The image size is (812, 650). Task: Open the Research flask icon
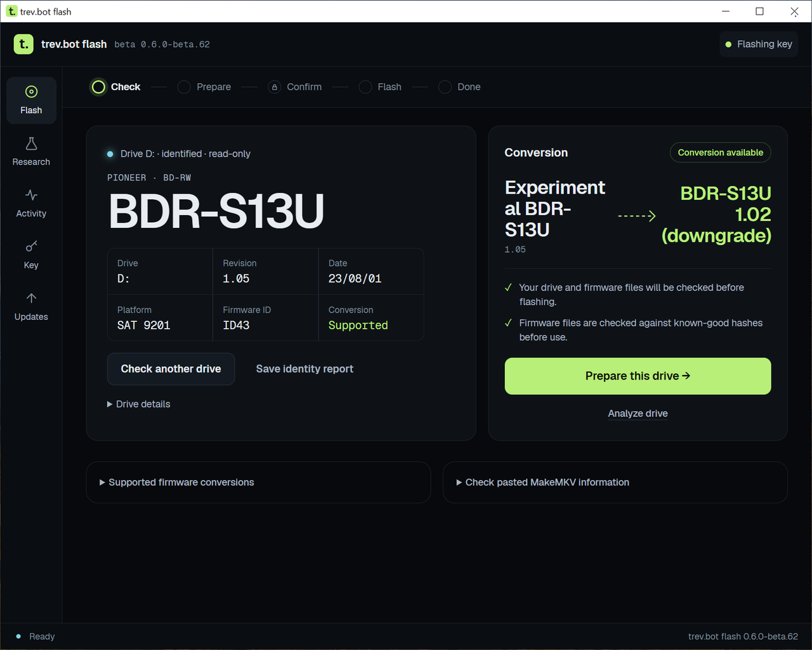pos(31,144)
